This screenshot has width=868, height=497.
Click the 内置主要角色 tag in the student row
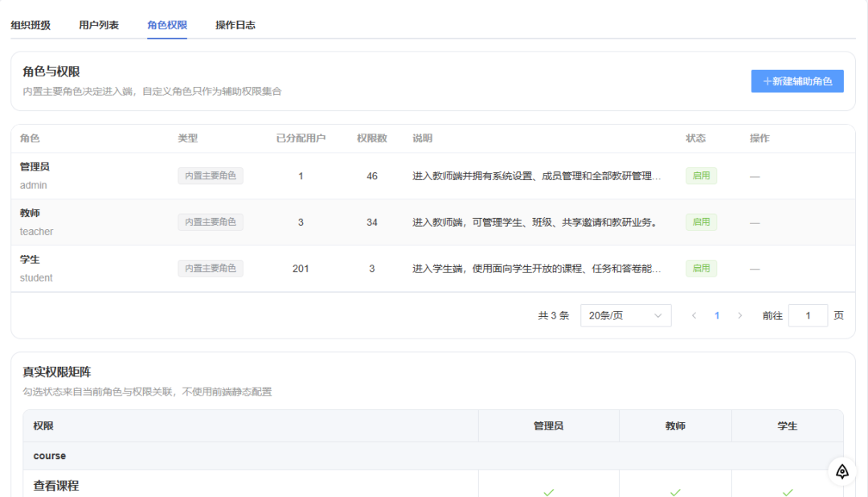tap(211, 268)
